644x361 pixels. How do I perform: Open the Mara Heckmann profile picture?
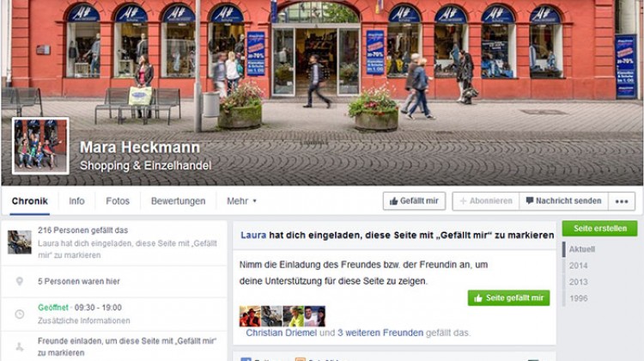[40, 146]
